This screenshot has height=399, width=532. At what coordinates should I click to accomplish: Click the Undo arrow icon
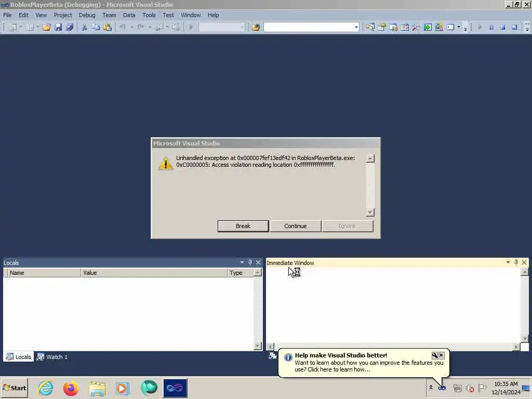click(x=123, y=27)
